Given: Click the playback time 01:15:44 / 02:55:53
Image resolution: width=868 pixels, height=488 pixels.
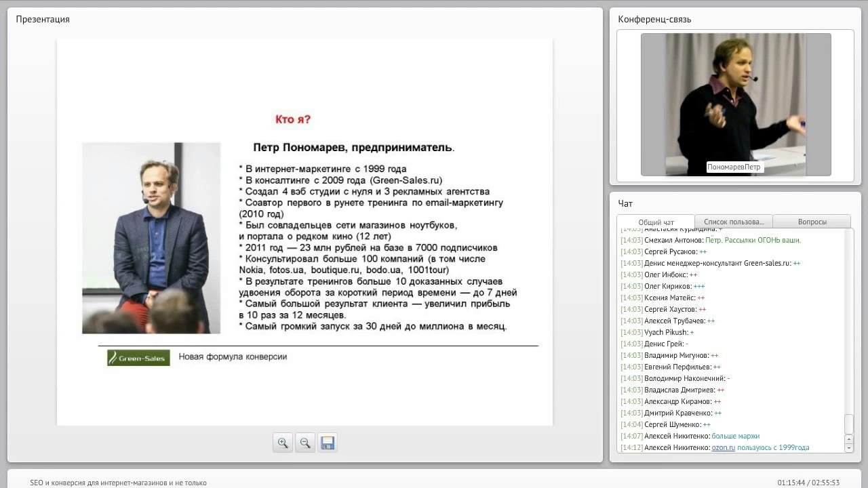Looking at the screenshot, I should pyautogui.click(x=808, y=483).
